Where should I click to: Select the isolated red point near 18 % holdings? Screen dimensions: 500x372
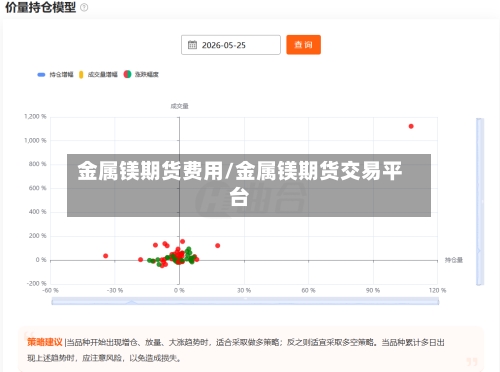click(218, 245)
